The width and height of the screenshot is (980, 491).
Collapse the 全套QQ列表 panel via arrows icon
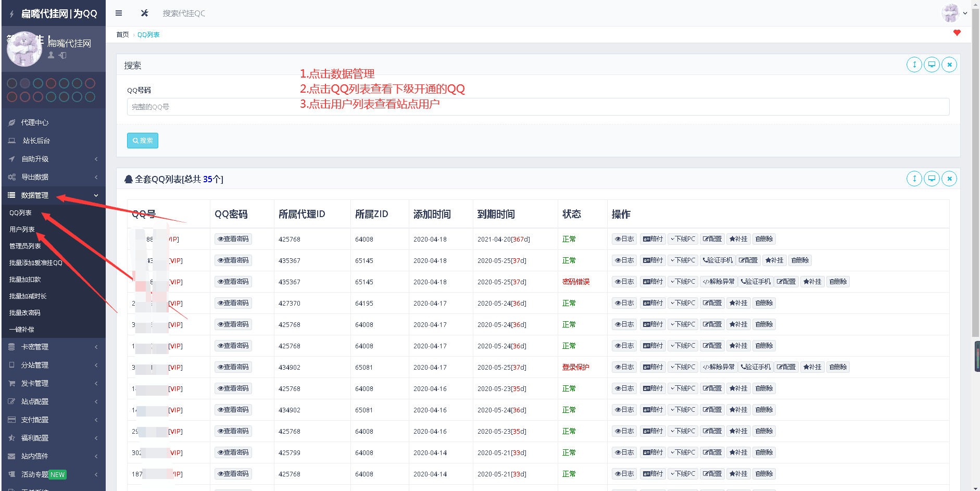click(x=914, y=179)
